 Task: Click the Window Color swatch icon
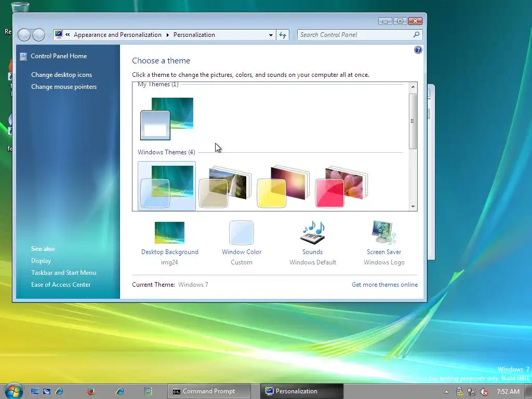pos(241,232)
